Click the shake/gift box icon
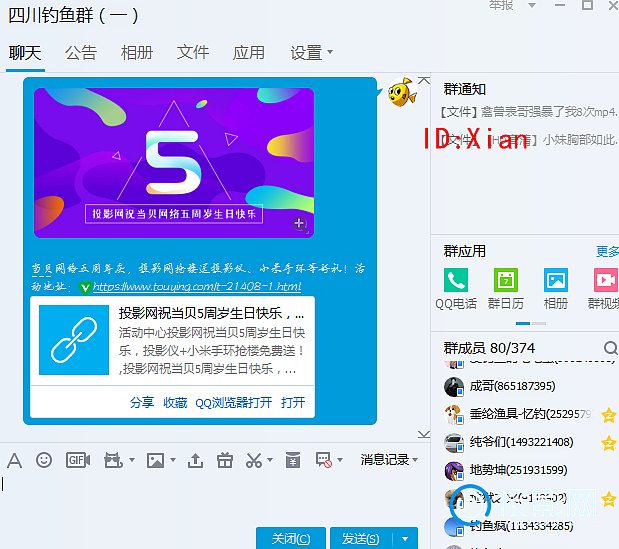 pyautogui.click(x=113, y=460)
